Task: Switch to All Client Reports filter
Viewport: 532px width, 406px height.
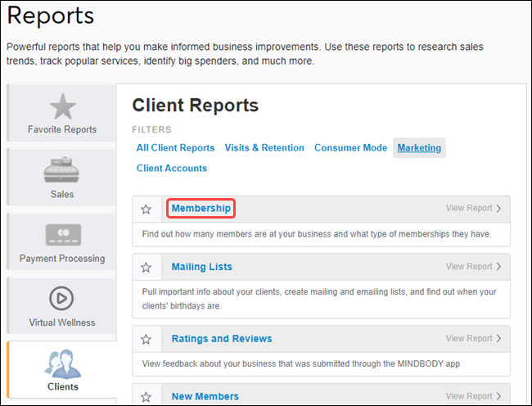Action: click(175, 148)
